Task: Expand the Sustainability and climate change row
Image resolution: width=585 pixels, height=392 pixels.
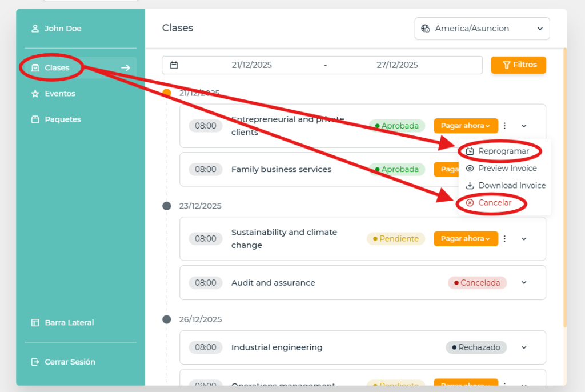Action: coord(524,239)
